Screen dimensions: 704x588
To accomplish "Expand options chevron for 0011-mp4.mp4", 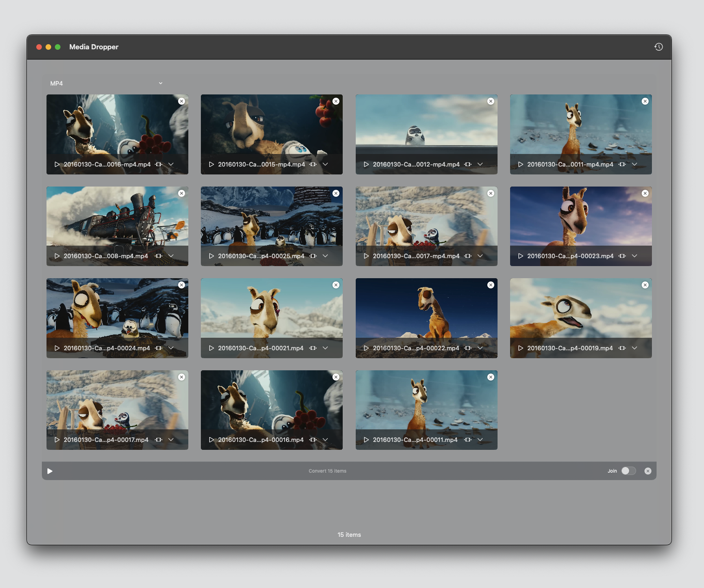I will click(x=634, y=164).
